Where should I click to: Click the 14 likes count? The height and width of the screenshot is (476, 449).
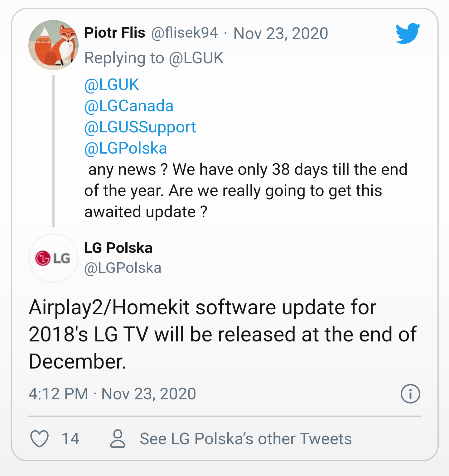(x=70, y=439)
